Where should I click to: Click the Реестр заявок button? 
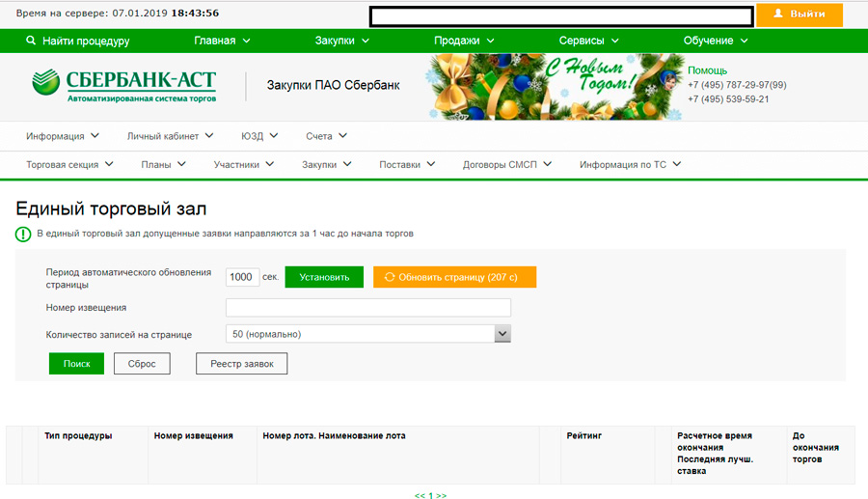click(x=241, y=363)
